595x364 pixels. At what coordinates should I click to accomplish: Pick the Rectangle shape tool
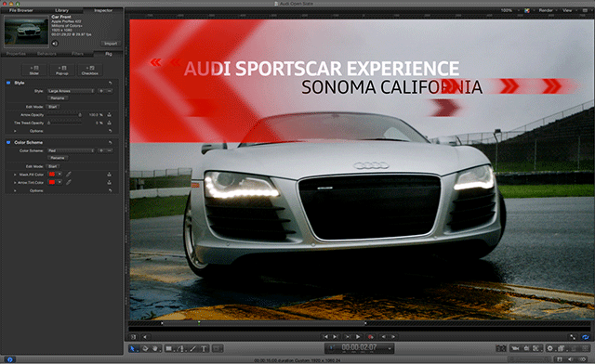point(169,349)
